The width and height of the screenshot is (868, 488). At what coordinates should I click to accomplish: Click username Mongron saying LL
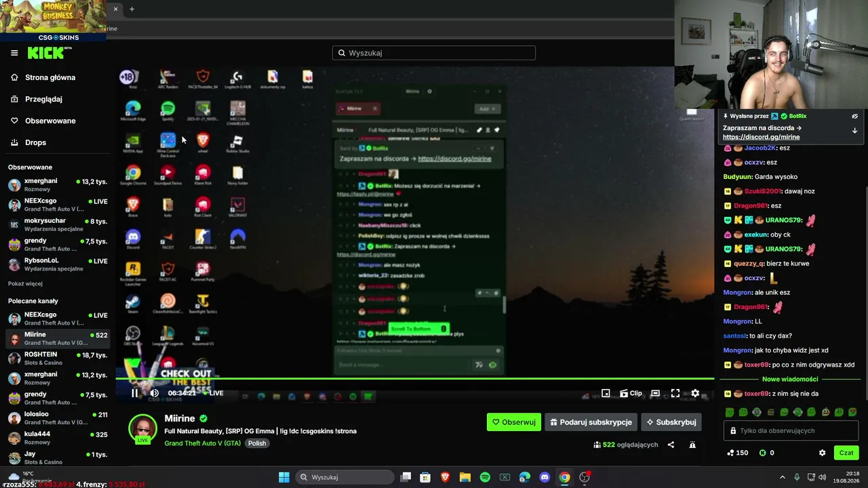[738, 321]
